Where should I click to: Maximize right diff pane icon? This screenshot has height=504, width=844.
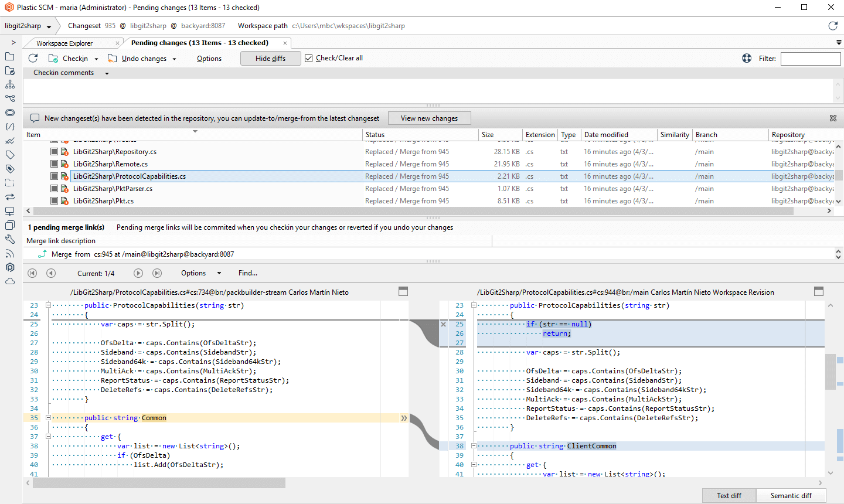819,291
